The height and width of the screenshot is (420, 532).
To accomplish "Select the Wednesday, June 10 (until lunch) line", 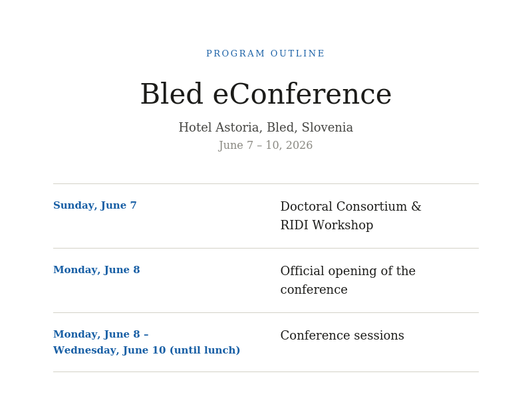I will (x=146, y=351).
